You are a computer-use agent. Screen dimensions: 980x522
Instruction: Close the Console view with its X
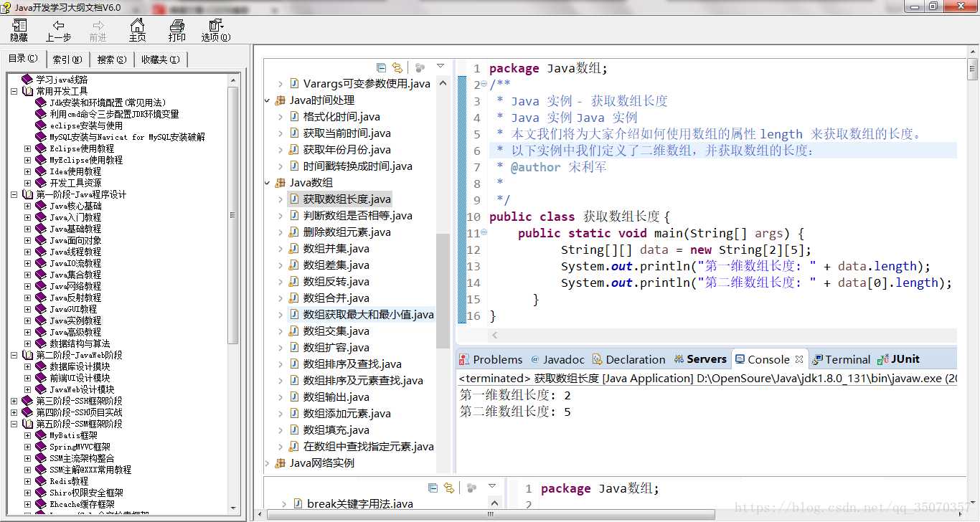click(x=798, y=359)
